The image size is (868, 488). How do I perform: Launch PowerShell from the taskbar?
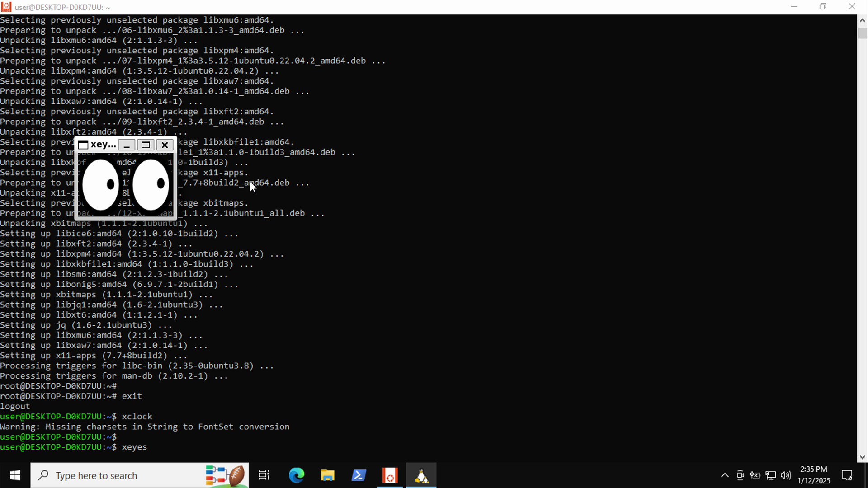point(359,475)
